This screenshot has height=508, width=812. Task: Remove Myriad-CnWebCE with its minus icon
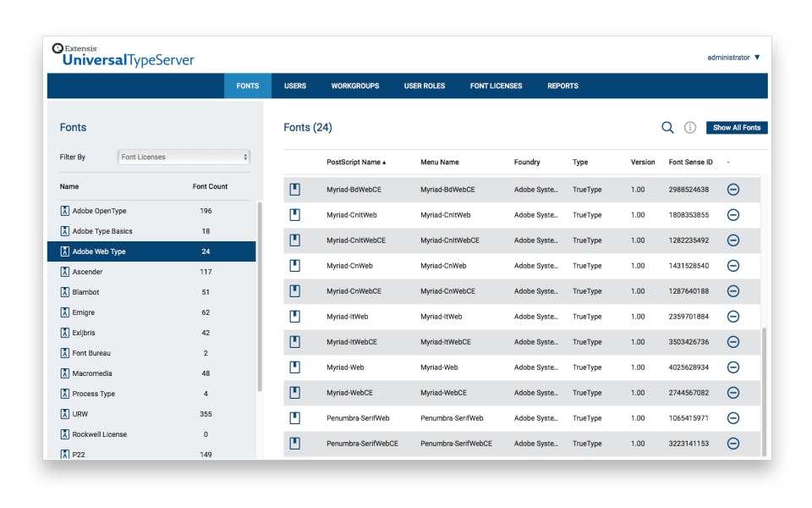[733, 291]
